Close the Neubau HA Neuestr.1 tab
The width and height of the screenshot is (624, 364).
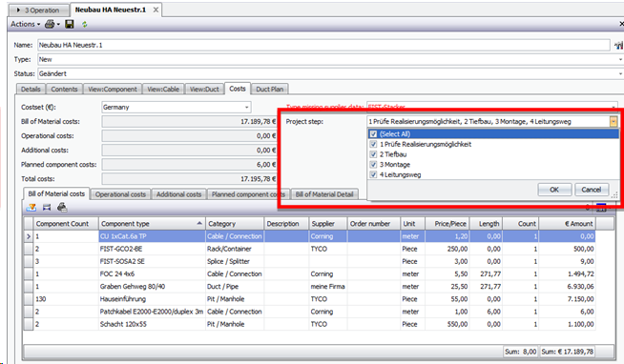[156, 10]
